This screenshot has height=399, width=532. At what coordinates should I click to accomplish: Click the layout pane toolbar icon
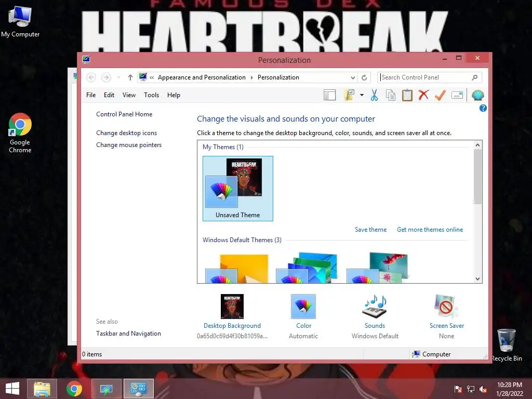329,96
